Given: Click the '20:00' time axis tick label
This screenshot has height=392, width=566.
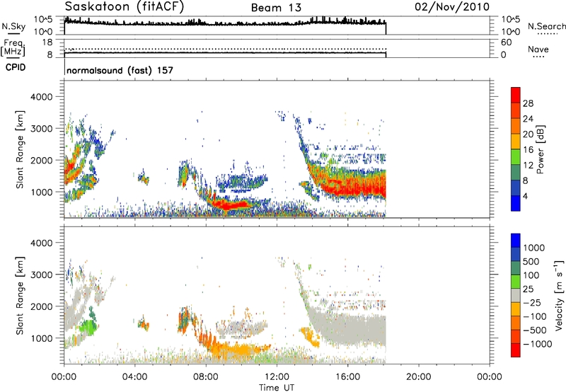Looking at the screenshot, I should [x=418, y=377].
